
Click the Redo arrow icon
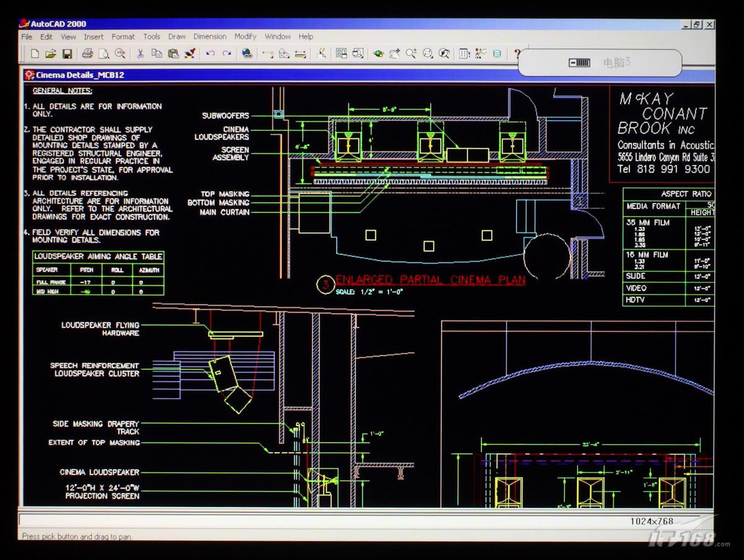pos(227,54)
